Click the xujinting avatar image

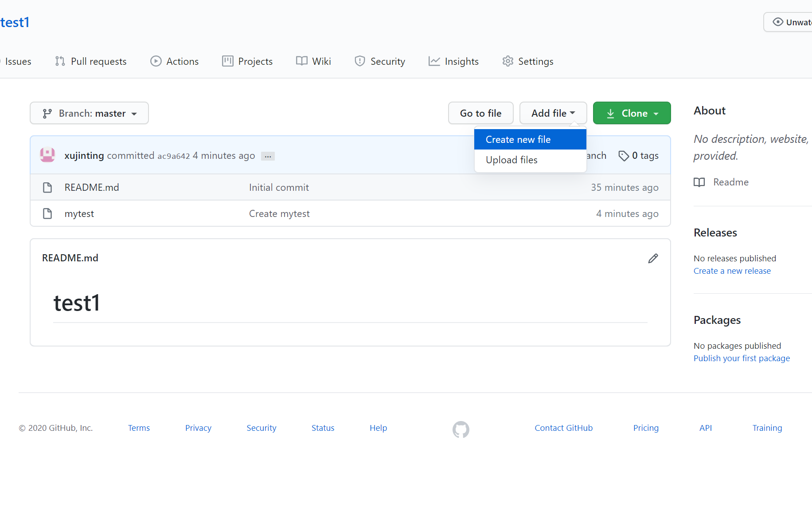[47, 155]
